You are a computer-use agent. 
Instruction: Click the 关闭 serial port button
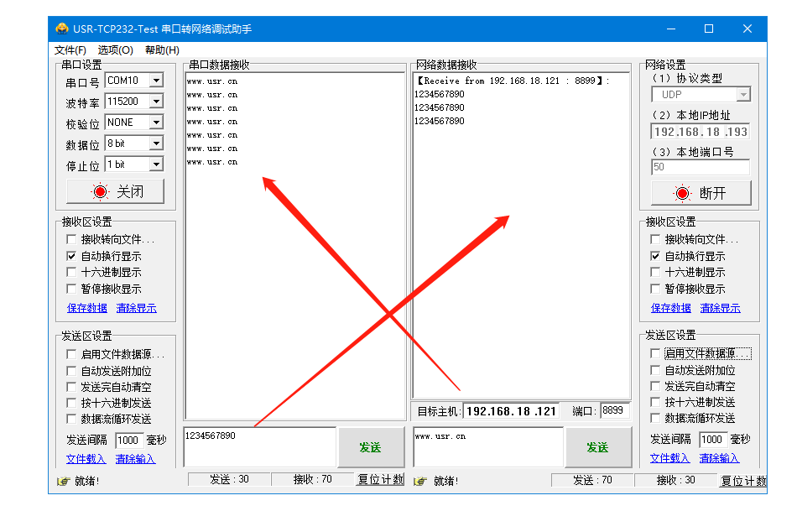tap(116, 191)
